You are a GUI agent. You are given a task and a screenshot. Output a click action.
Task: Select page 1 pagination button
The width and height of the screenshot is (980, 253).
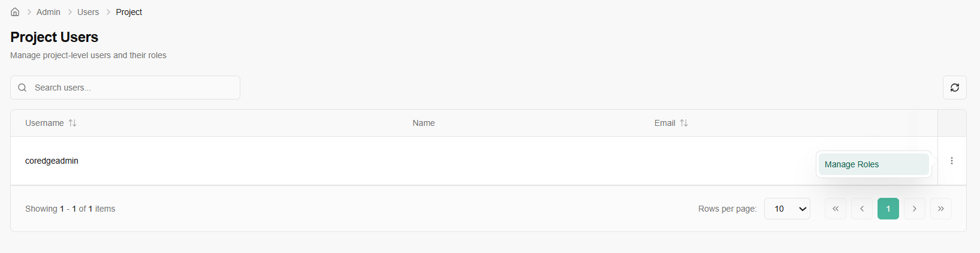(888, 209)
